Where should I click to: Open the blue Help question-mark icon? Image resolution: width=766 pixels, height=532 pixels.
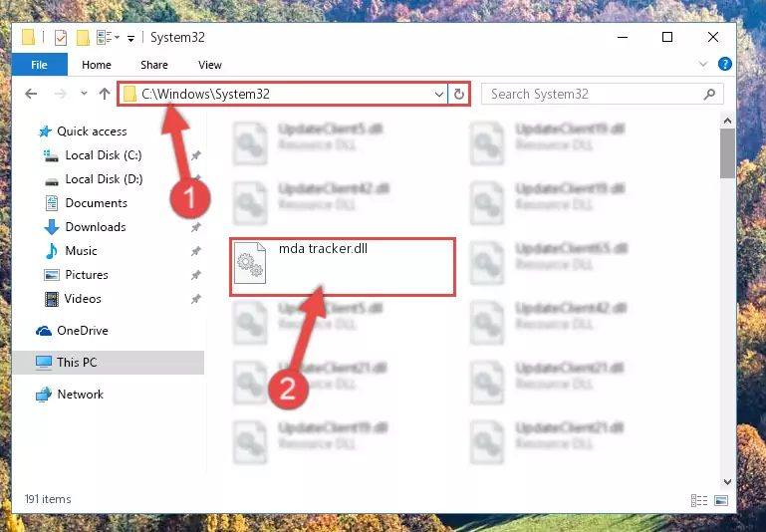click(724, 64)
